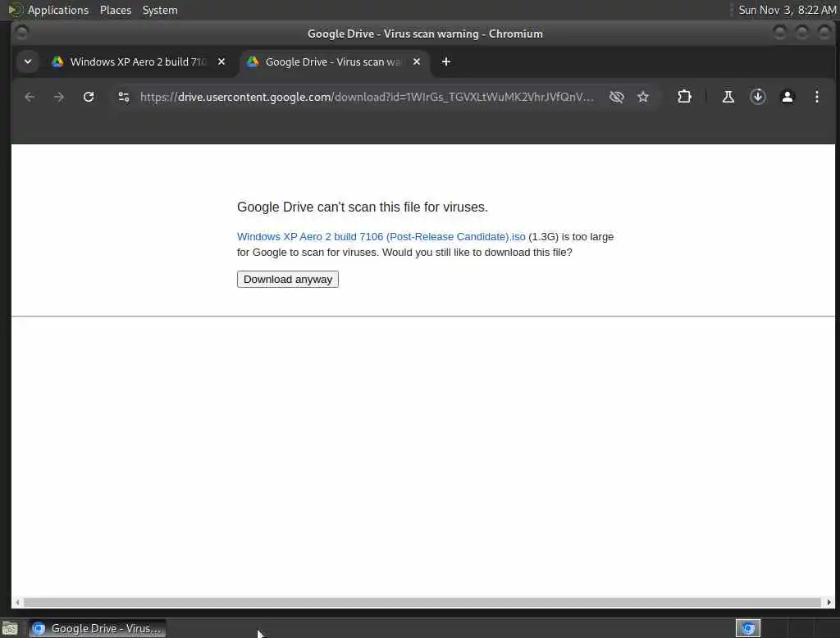Click the address bar URL field

point(367,97)
